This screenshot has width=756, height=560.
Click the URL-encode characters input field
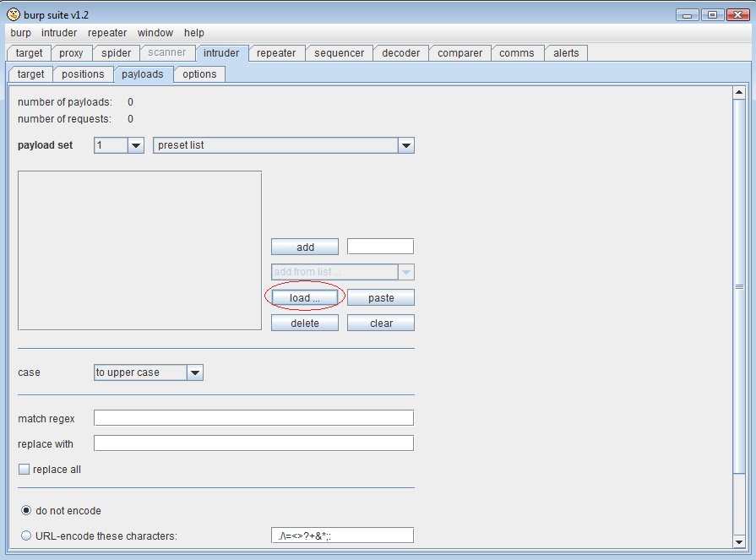point(342,535)
